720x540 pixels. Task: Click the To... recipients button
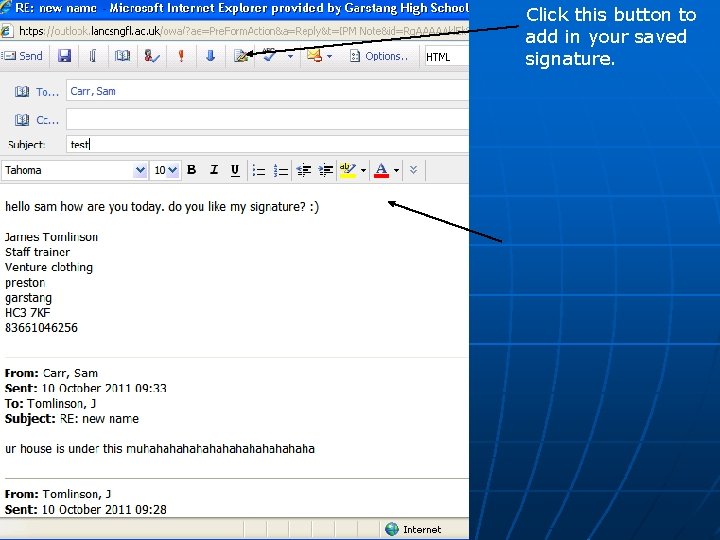[x=47, y=92]
